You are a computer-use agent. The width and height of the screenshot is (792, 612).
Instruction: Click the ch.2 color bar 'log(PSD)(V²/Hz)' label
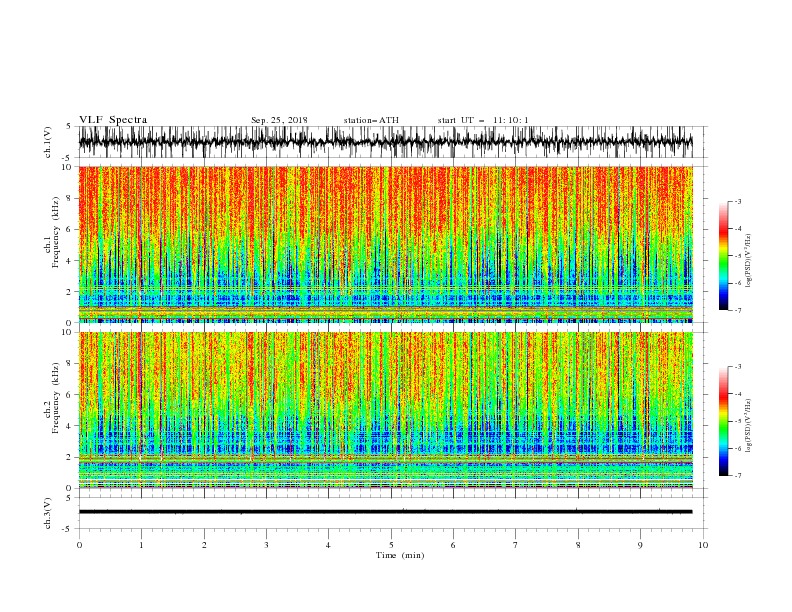pos(749,426)
